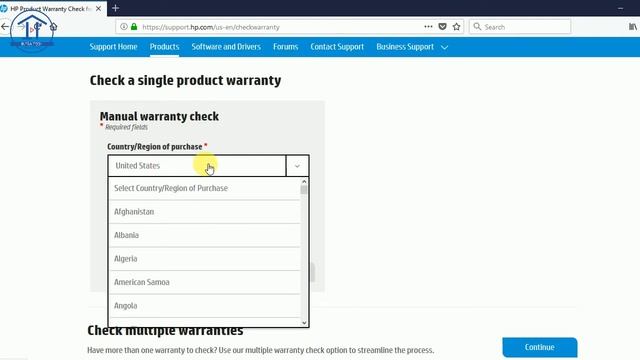Click the dropdown list scroll-up arrow
640x360 pixels.
(304, 181)
